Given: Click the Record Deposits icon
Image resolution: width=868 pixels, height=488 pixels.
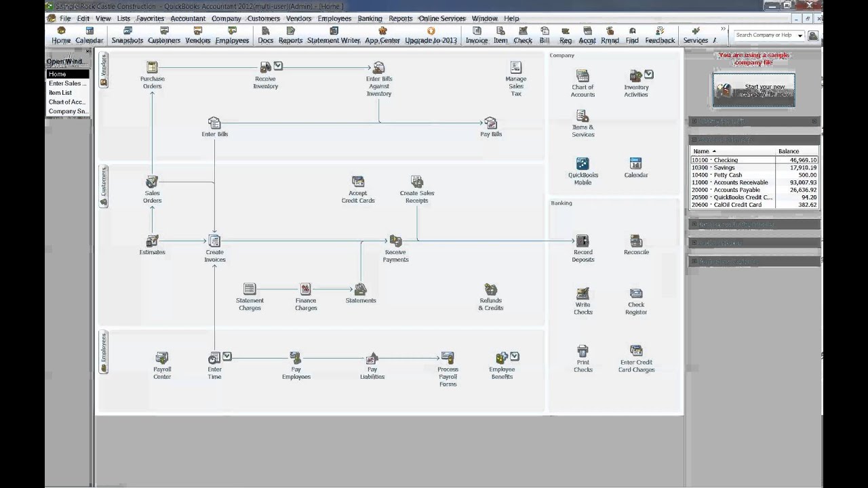Looking at the screenshot, I should tap(583, 241).
